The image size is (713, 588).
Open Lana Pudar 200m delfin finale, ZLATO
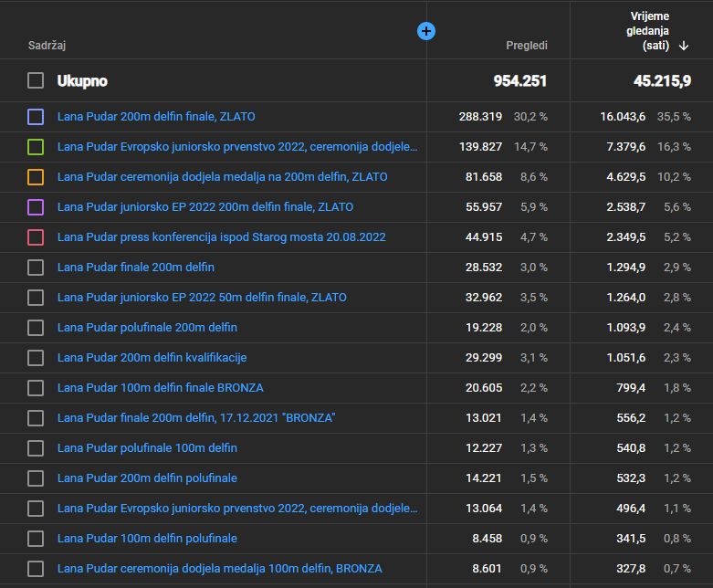(156, 117)
